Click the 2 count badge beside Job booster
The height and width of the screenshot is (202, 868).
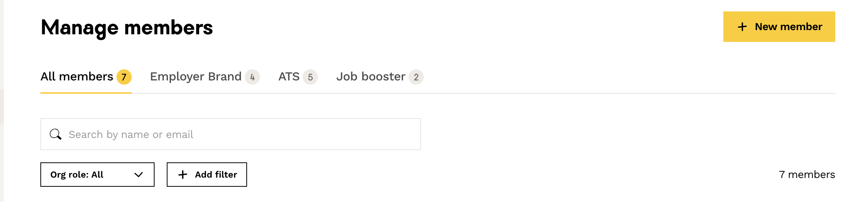tap(416, 77)
